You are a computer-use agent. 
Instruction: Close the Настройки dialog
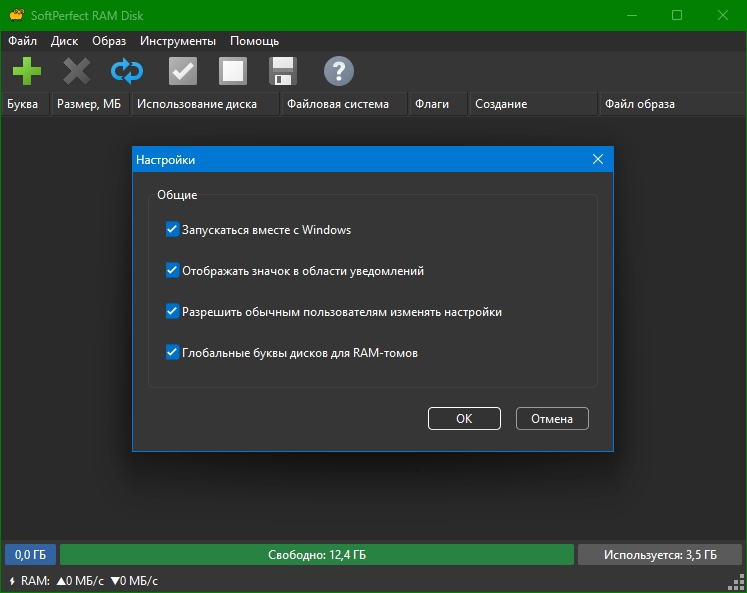pyautogui.click(x=598, y=160)
